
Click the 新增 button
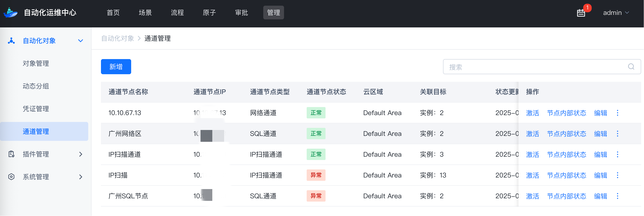[x=116, y=67]
